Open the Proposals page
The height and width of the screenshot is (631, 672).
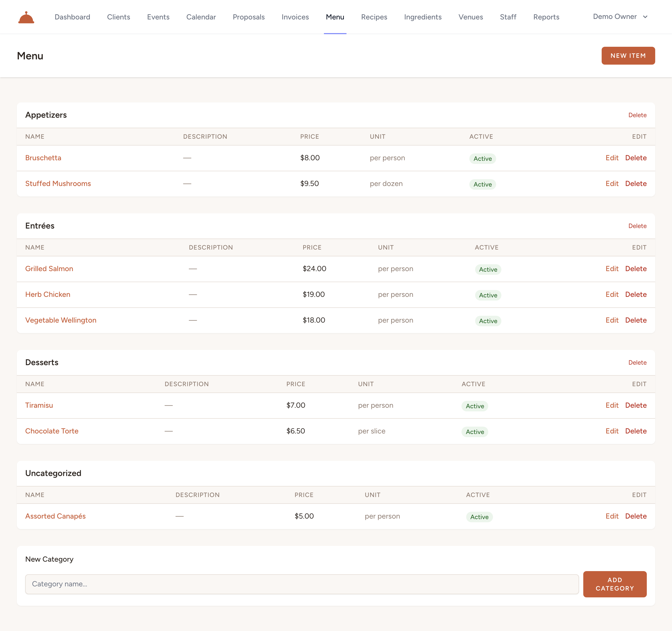coord(249,17)
